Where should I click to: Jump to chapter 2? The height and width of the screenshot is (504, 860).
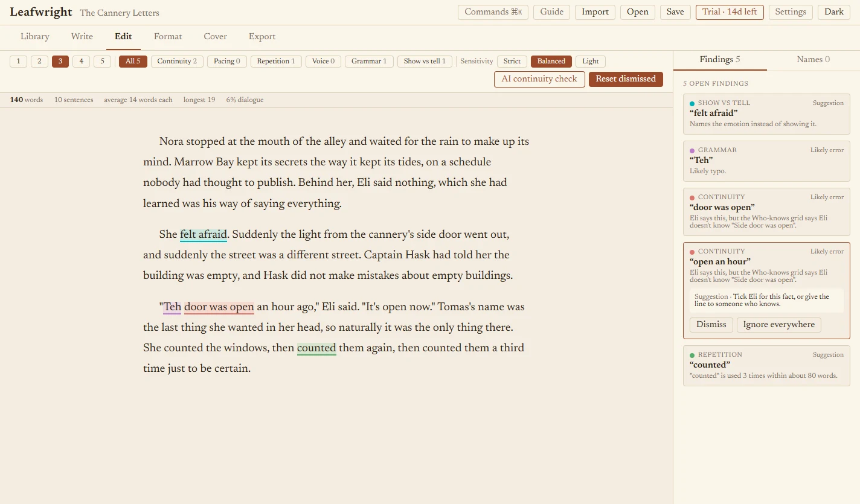tap(39, 61)
